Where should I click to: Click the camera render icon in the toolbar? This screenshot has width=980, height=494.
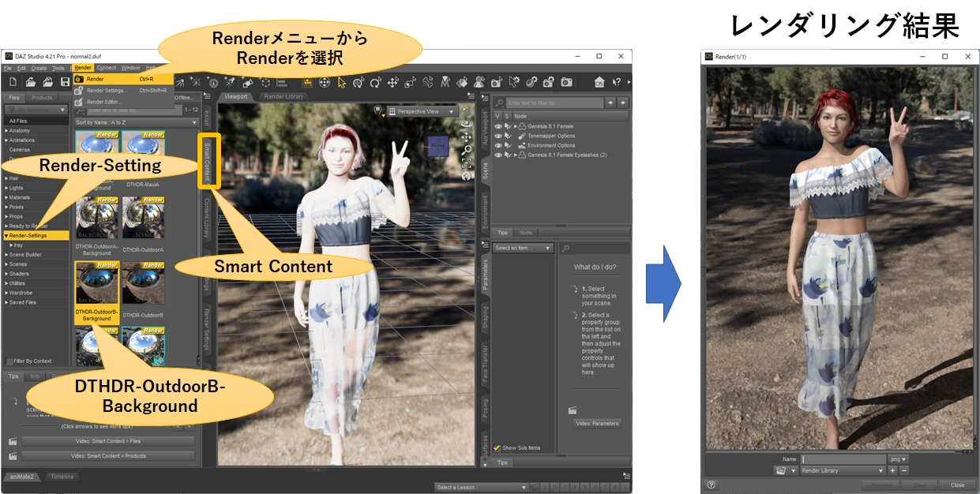click(566, 82)
